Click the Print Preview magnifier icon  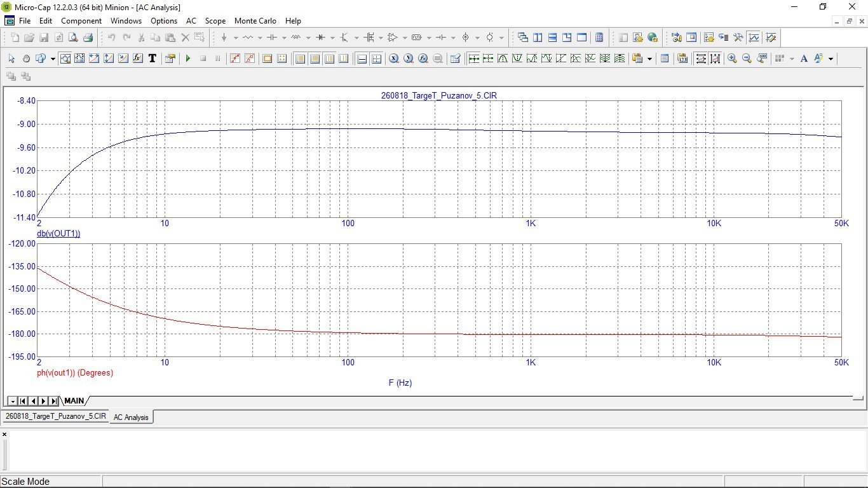point(73,37)
